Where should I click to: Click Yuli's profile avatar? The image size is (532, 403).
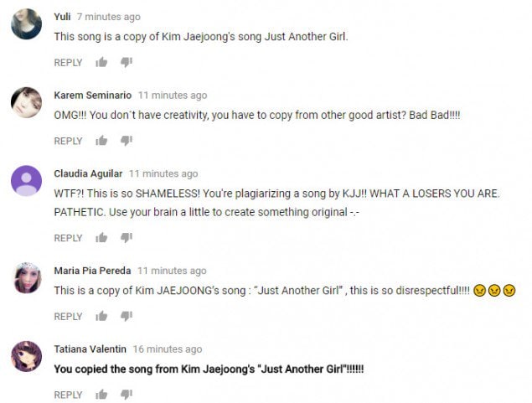click(x=26, y=24)
